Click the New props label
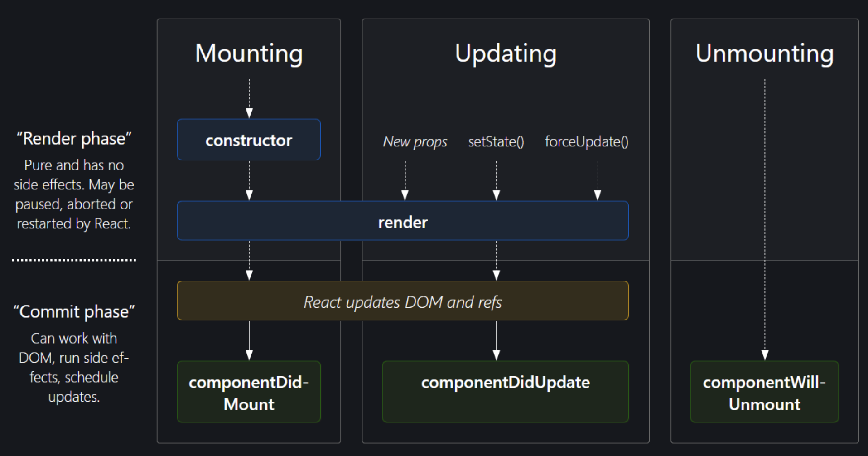 coord(415,142)
